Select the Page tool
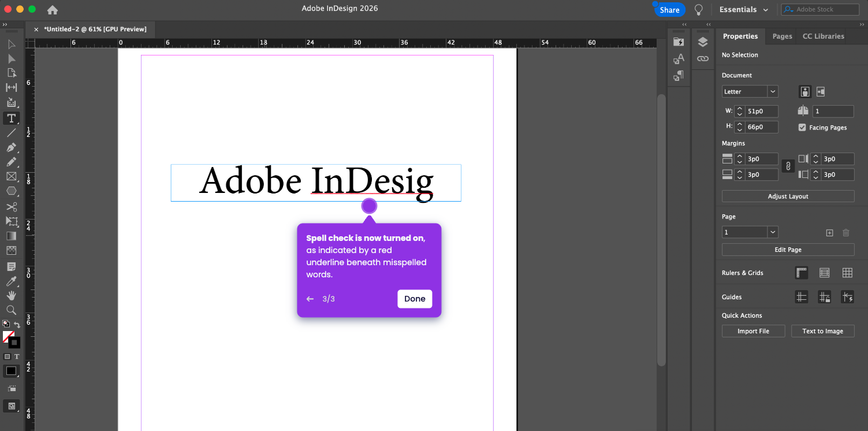Image resolution: width=868 pixels, height=431 pixels. click(x=11, y=73)
